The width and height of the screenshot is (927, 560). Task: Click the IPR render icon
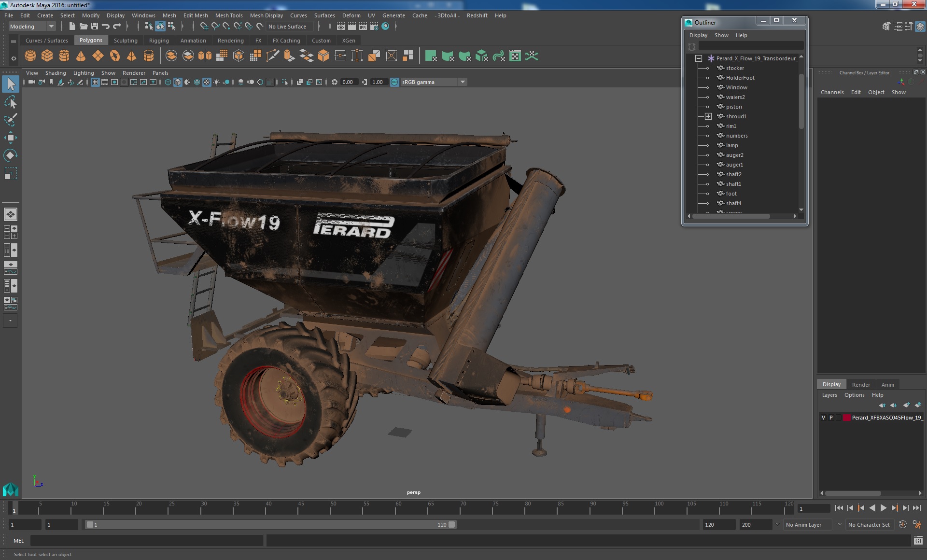tap(363, 27)
